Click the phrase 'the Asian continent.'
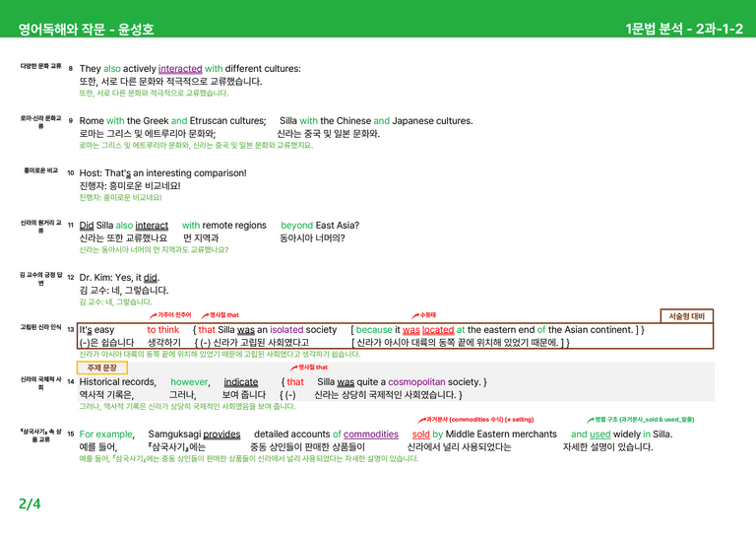 click(591, 330)
